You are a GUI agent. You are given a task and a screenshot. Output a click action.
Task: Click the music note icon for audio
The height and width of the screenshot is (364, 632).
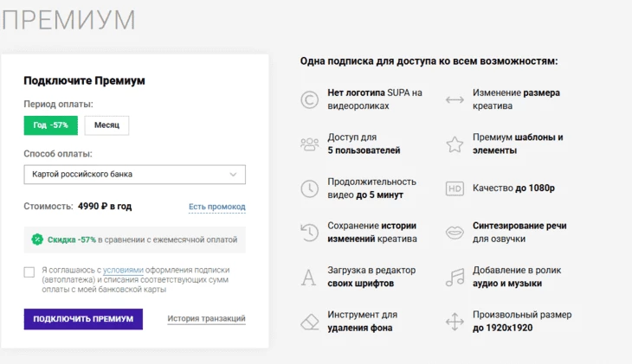(x=455, y=278)
